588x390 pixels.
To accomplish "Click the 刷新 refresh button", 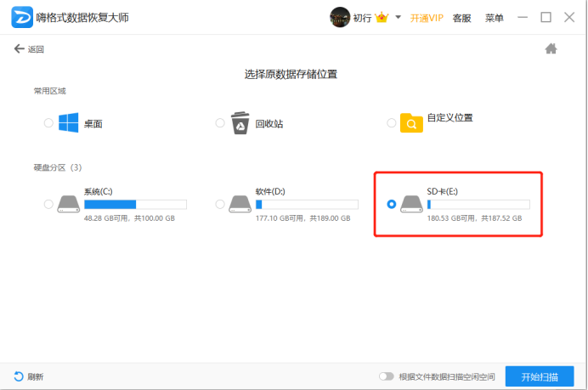I will coord(29,376).
